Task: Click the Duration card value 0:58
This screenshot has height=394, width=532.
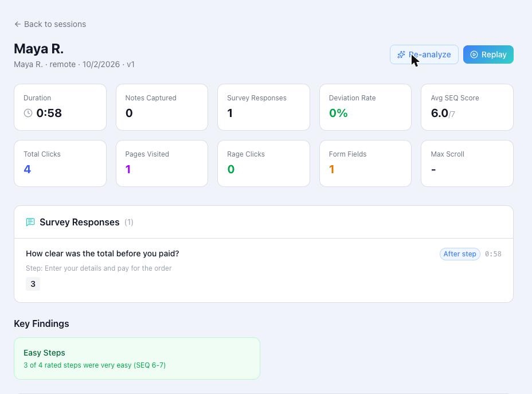Action: click(49, 113)
